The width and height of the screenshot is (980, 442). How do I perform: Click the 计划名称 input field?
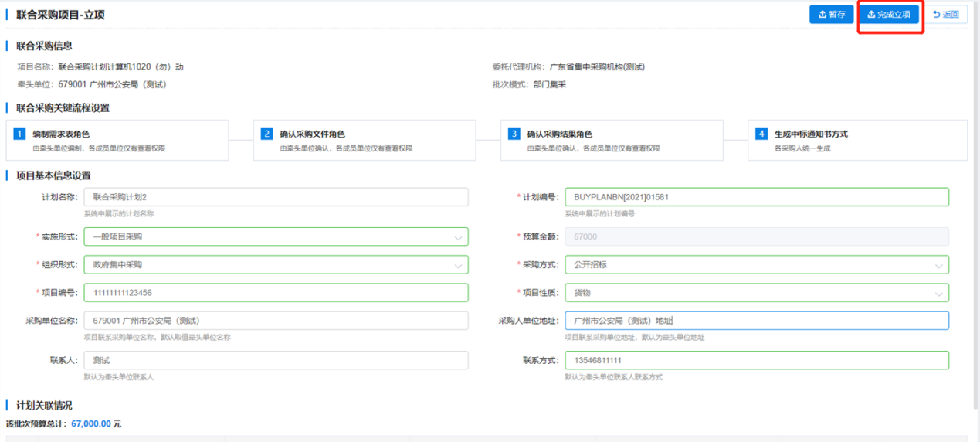point(276,197)
